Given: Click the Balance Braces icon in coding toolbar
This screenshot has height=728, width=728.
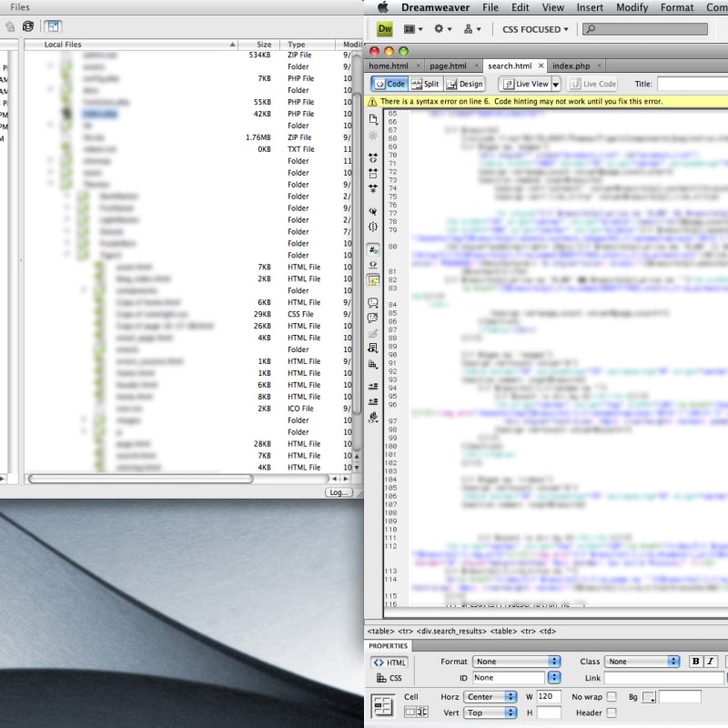Looking at the screenshot, I should tap(372, 226).
